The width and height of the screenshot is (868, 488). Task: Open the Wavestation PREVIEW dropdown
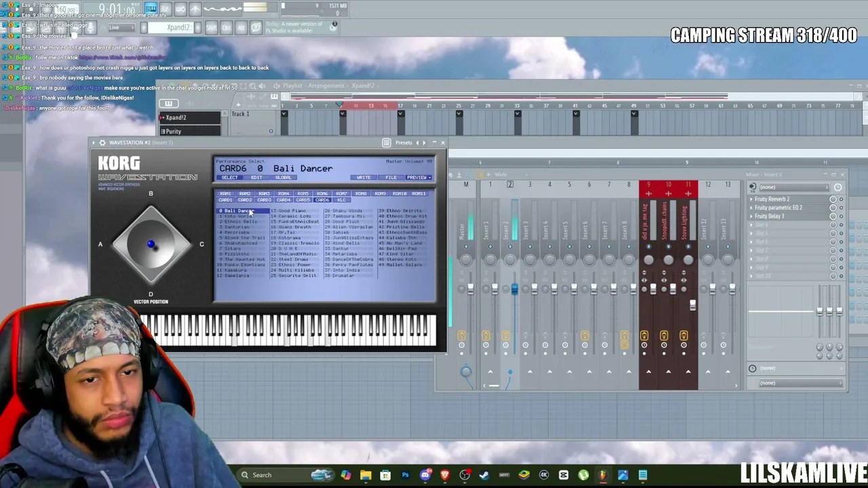(418, 178)
